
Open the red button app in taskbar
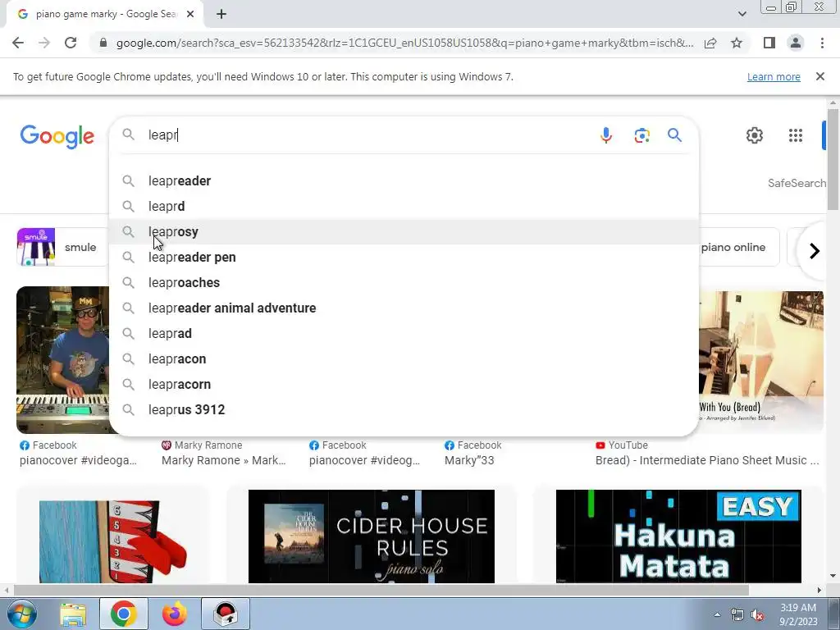(x=226, y=614)
